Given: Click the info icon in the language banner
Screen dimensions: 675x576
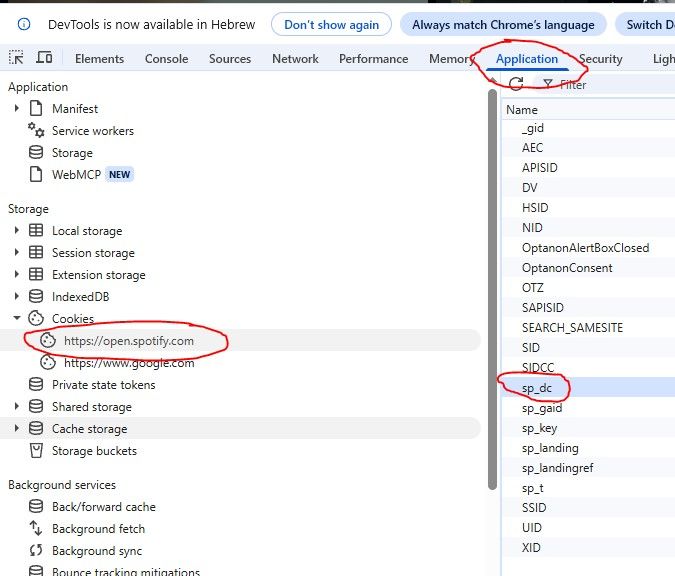Looking at the screenshot, I should tap(24, 24).
